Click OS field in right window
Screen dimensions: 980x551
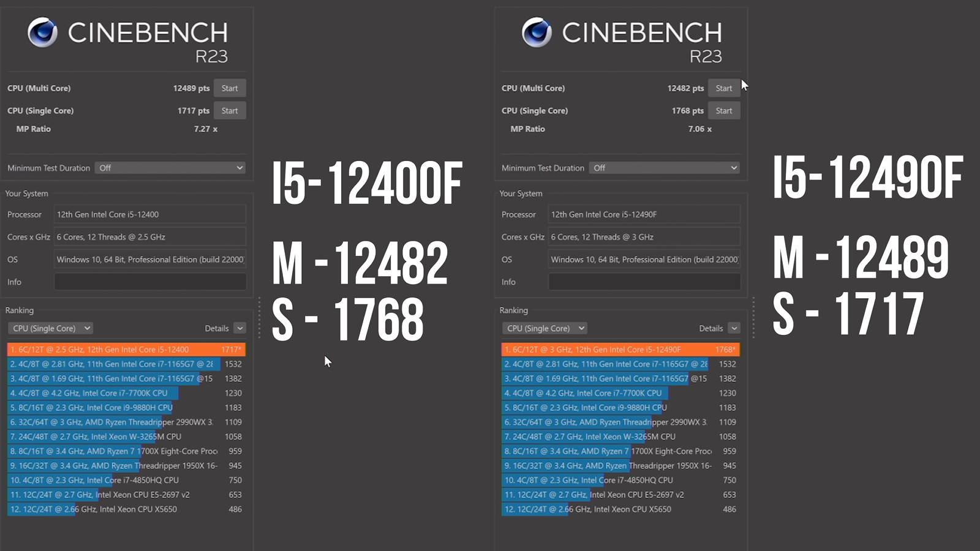tap(644, 260)
